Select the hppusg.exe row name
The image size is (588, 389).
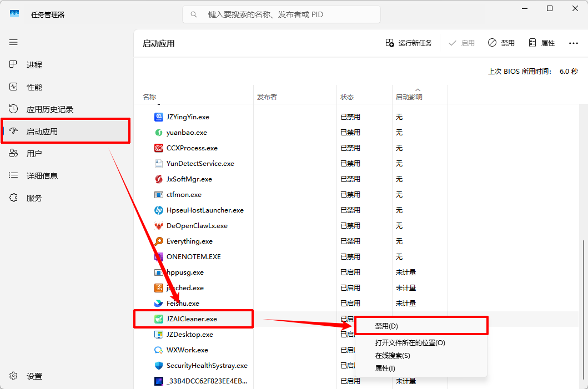(185, 272)
